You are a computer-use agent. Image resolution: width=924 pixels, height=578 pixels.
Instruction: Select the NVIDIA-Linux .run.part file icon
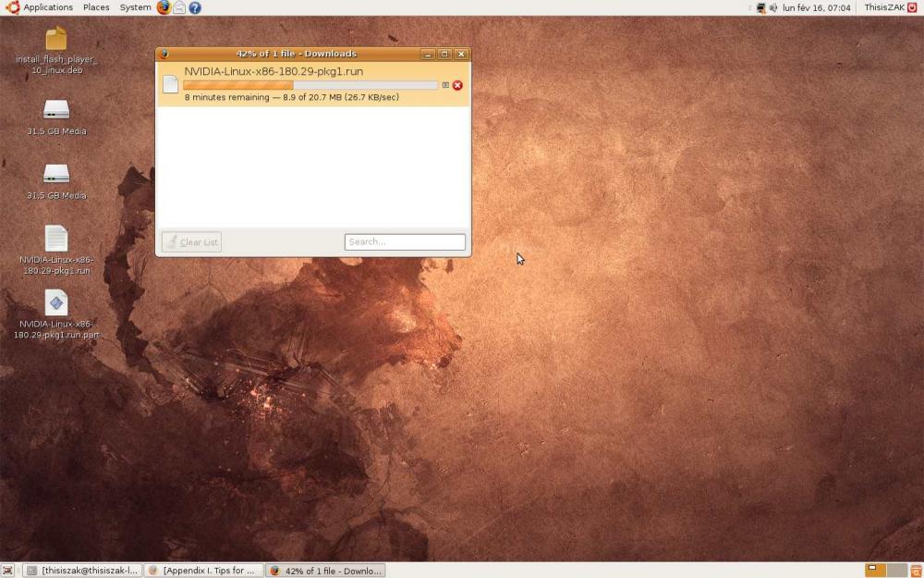point(56,302)
